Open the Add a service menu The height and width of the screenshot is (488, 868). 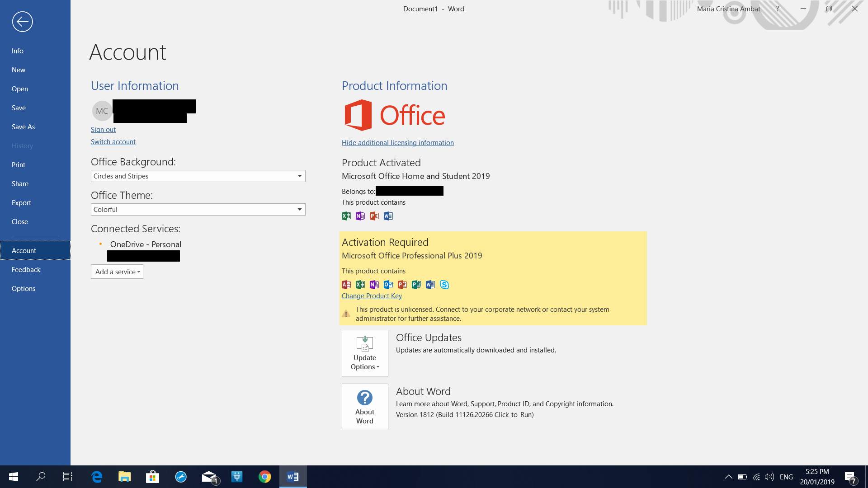point(117,272)
